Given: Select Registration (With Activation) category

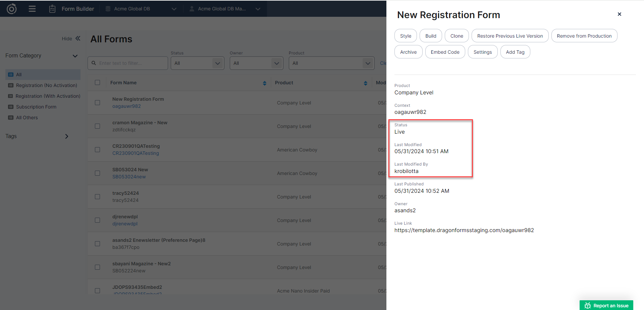Looking at the screenshot, I should point(48,96).
